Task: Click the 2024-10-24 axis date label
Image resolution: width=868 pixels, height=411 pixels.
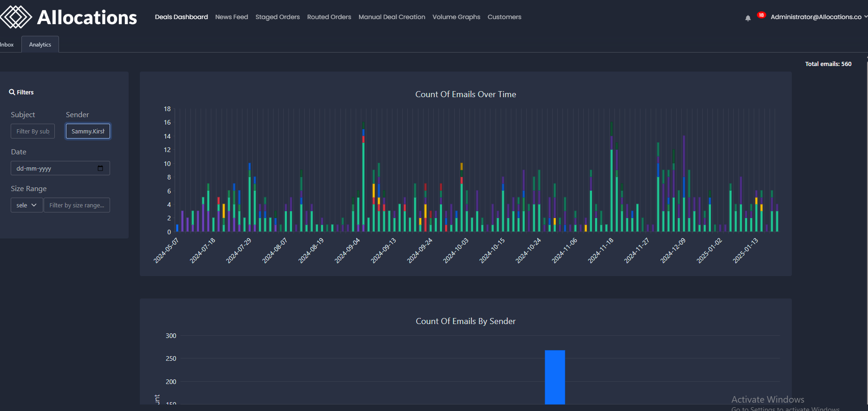Action: coord(528,251)
